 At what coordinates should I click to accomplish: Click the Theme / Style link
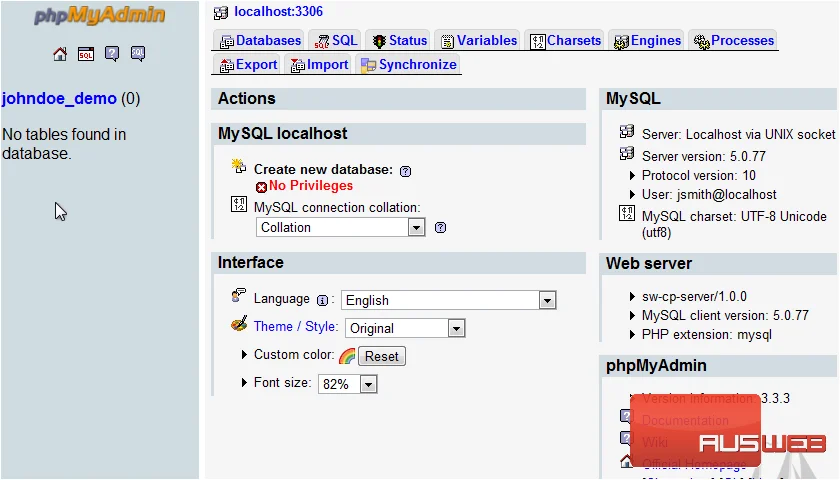tap(296, 327)
